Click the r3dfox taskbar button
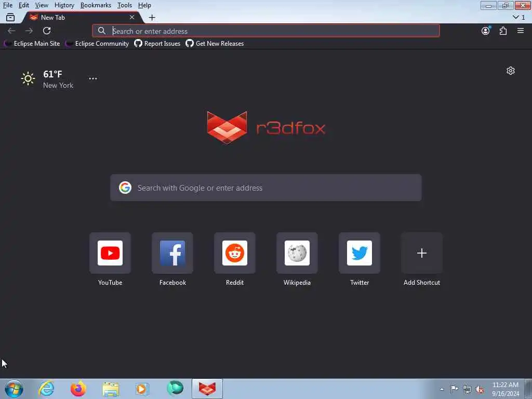Screen dimensions: 532x399 point(207,389)
